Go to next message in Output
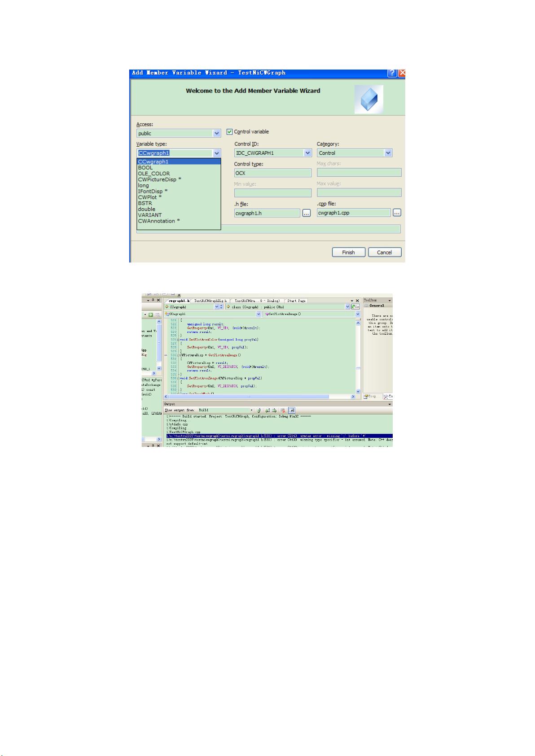The height and width of the screenshot is (756, 535). (x=274, y=410)
